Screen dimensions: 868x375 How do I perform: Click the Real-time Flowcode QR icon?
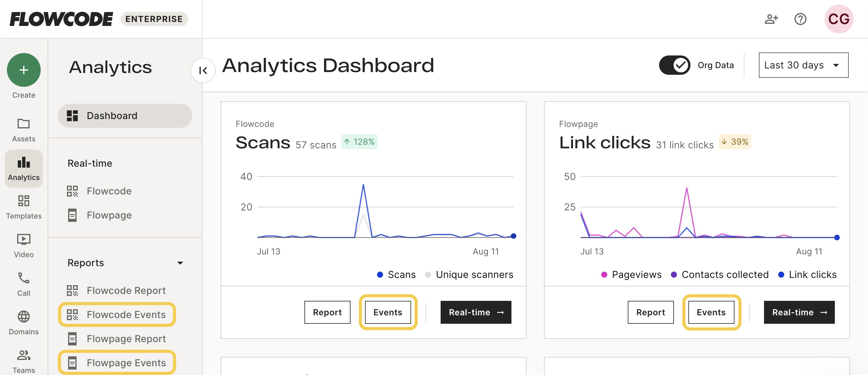pyautogui.click(x=72, y=191)
